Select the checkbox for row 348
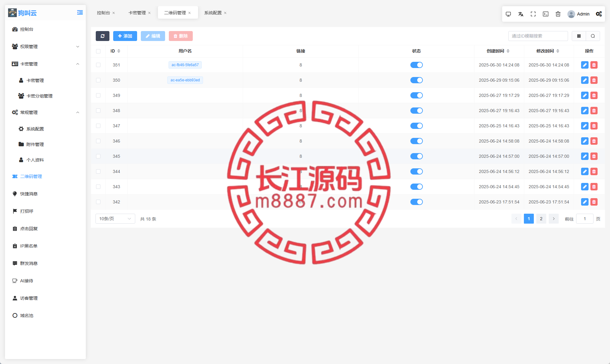Screen dimensions: 610x364 pos(98,111)
